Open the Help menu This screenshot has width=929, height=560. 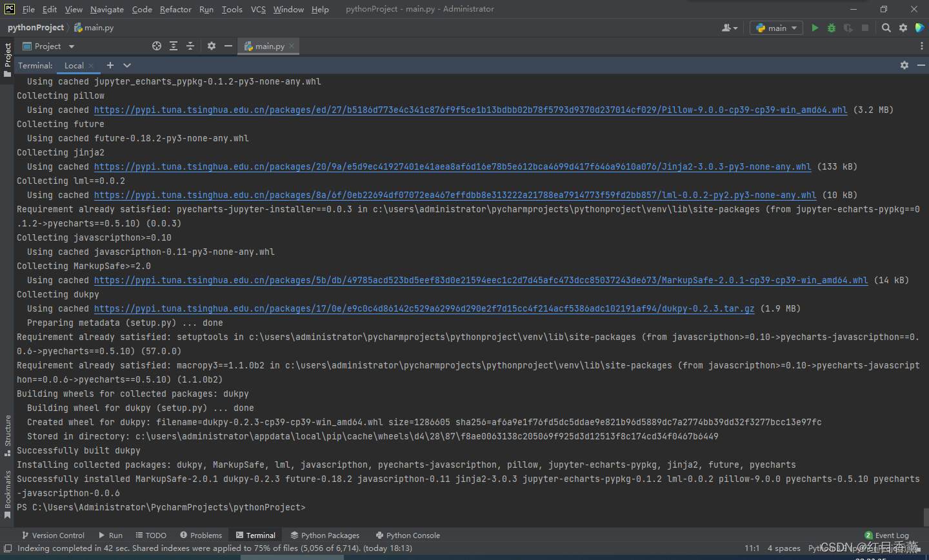coord(320,9)
